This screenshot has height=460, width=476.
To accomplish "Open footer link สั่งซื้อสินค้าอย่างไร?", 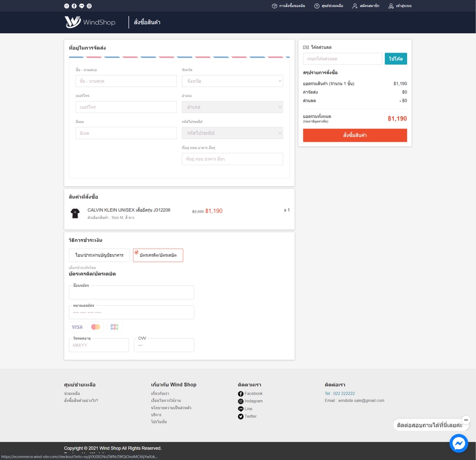I will click(81, 401).
